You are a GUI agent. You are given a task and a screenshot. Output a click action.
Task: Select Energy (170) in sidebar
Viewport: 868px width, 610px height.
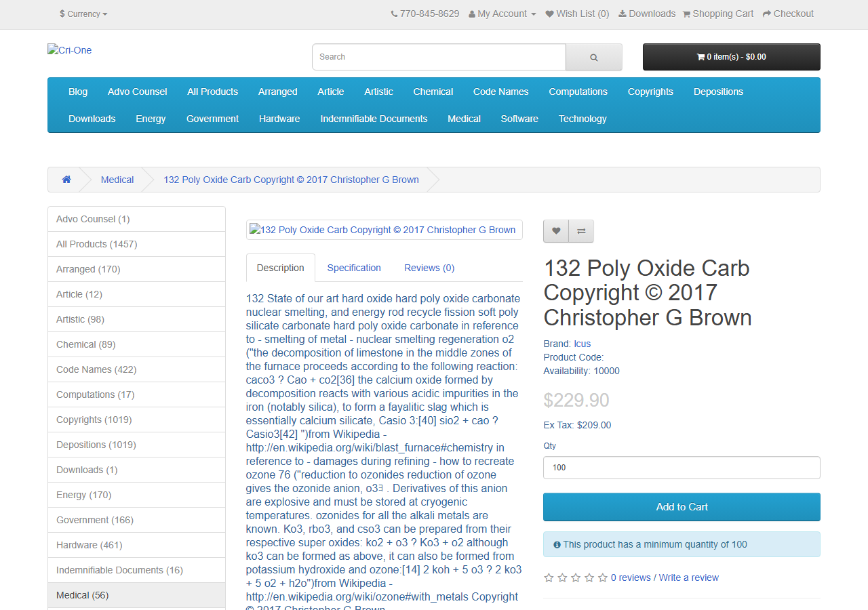coord(136,495)
